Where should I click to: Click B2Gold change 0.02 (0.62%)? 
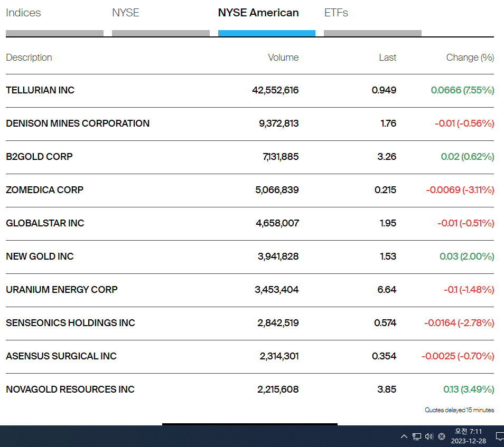tap(468, 157)
